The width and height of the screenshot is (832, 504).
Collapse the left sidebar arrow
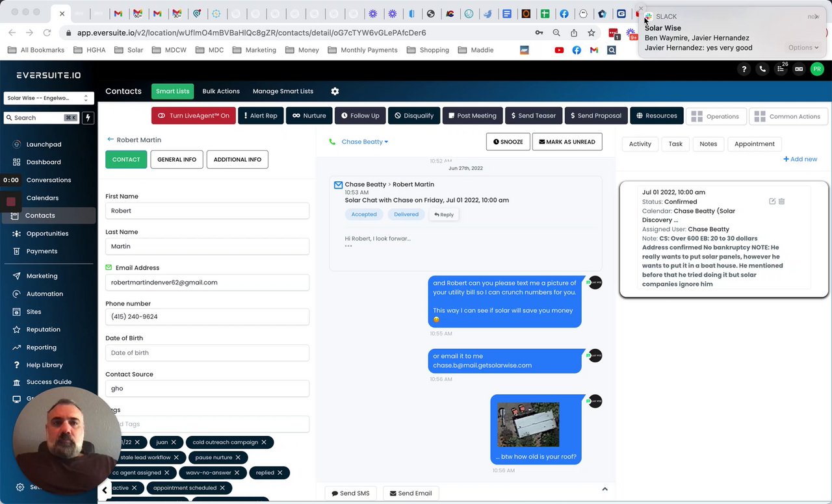[105, 490]
